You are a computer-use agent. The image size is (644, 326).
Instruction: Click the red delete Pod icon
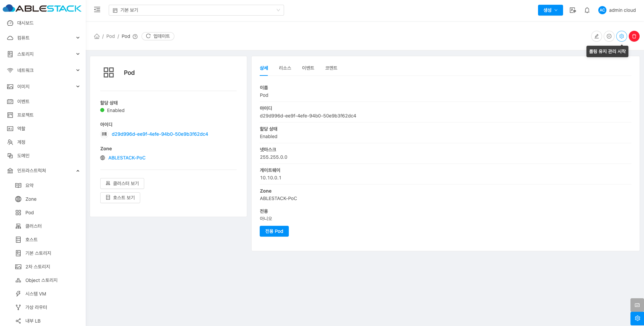634,36
